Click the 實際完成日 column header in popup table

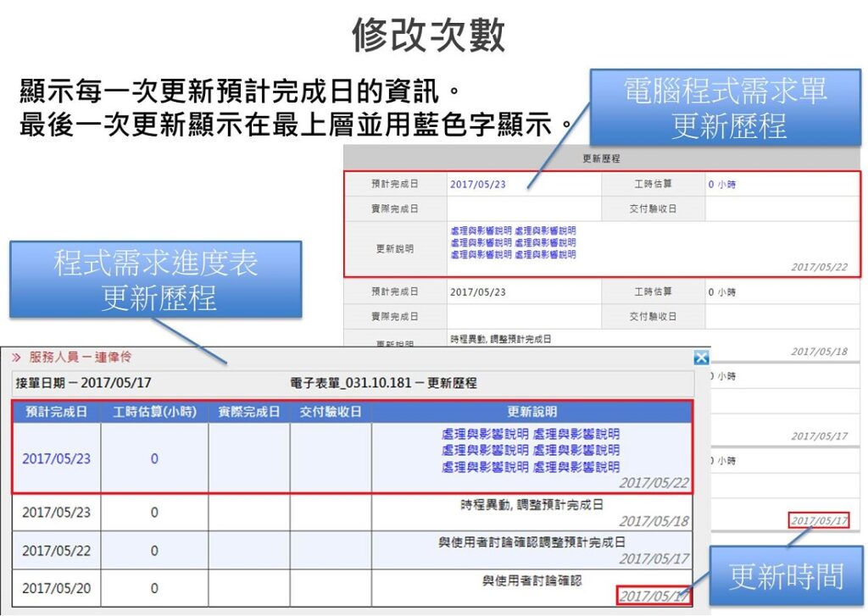tap(249, 412)
